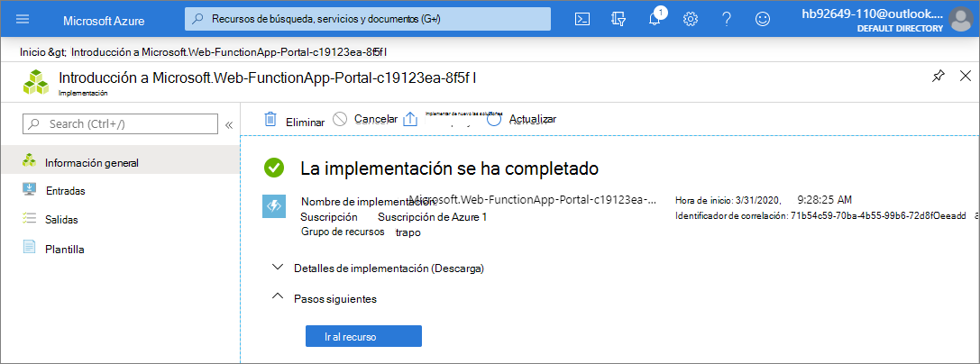Open portal settings gear
The width and height of the screenshot is (980, 364).
[690, 19]
